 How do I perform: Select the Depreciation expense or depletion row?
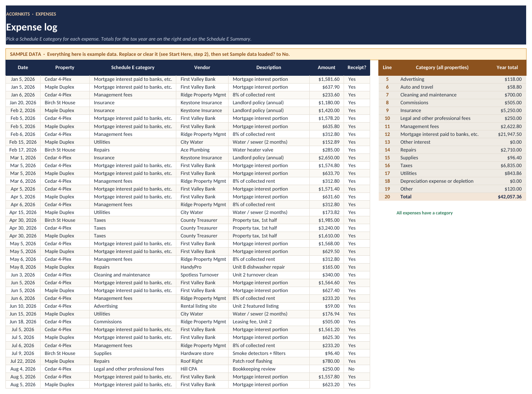tap(452, 181)
